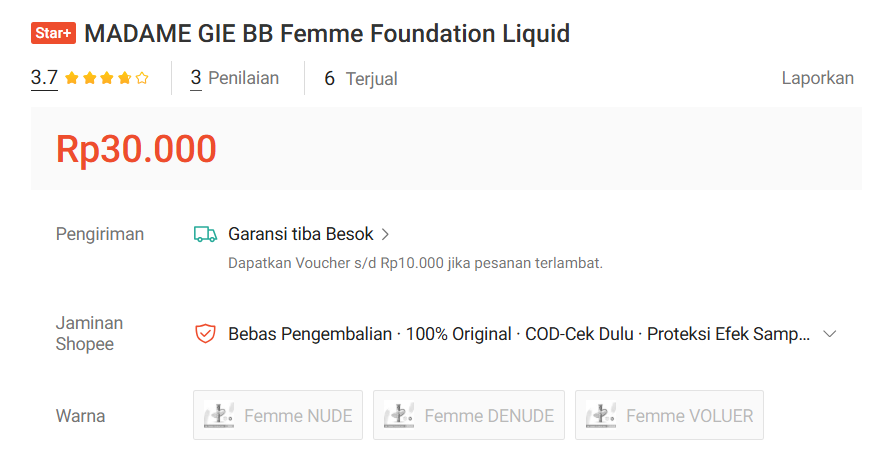Click the 6 Terjual sold count
Screen dimensions: 870x465
tap(361, 79)
